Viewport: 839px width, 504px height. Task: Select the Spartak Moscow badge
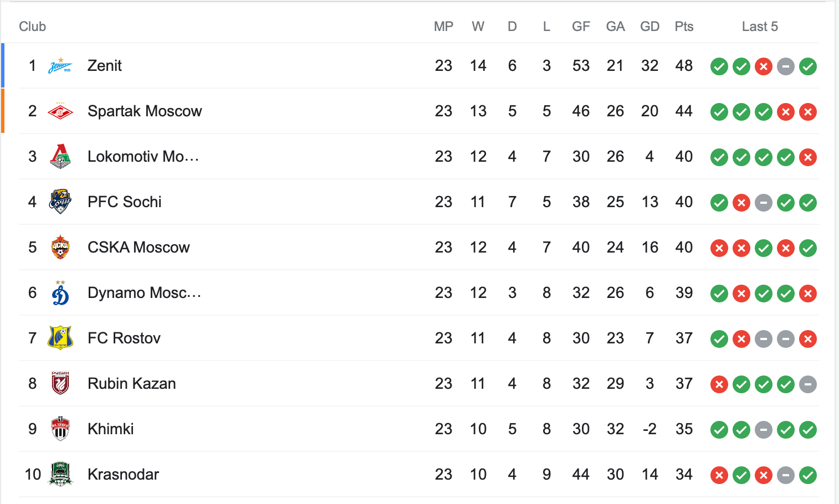click(61, 111)
